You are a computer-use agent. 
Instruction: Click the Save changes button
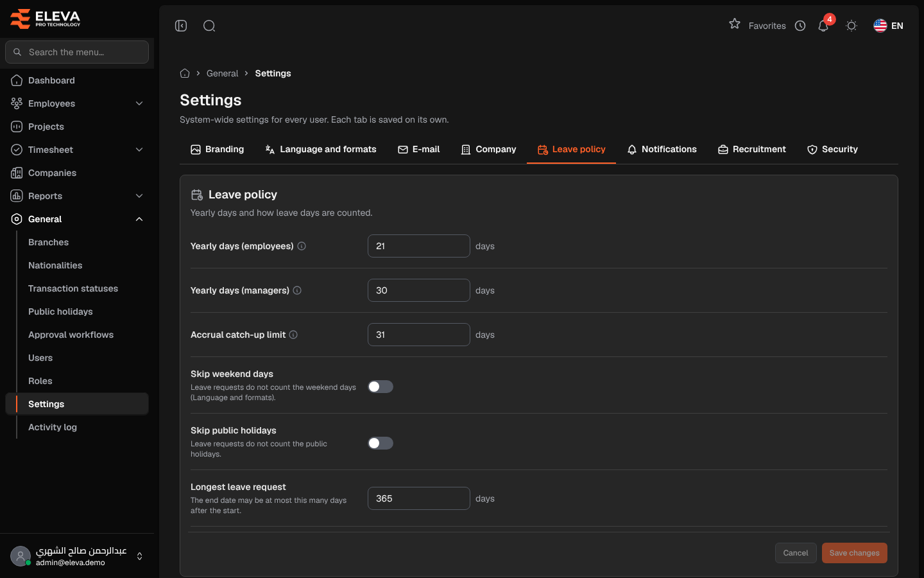pyautogui.click(x=855, y=553)
